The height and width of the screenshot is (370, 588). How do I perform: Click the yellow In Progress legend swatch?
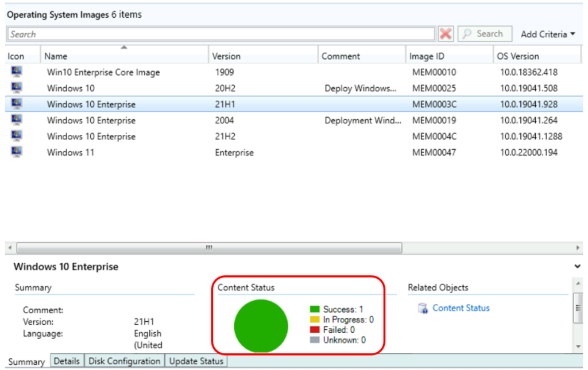coord(315,320)
